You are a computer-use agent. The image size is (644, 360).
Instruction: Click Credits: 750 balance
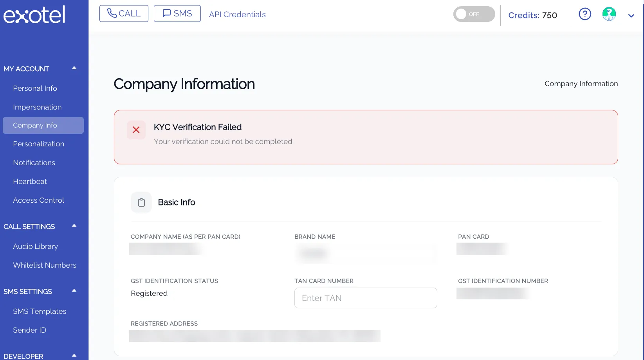click(x=532, y=15)
